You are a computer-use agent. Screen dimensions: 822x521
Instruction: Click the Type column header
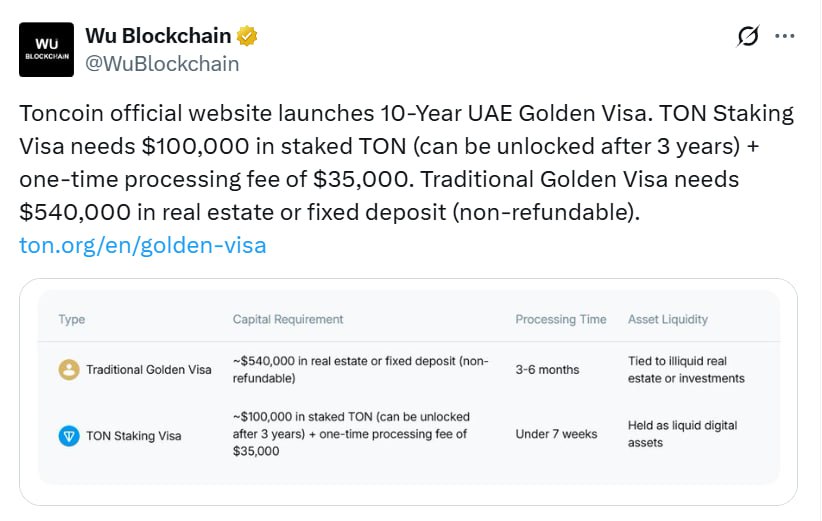coord(72,319)
